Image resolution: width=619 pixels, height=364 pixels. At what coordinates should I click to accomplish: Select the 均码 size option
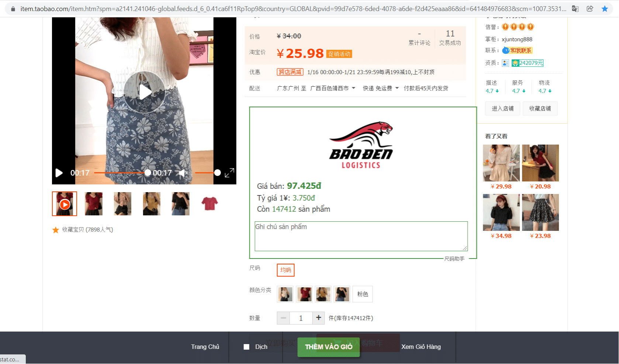tap(286, 270)
